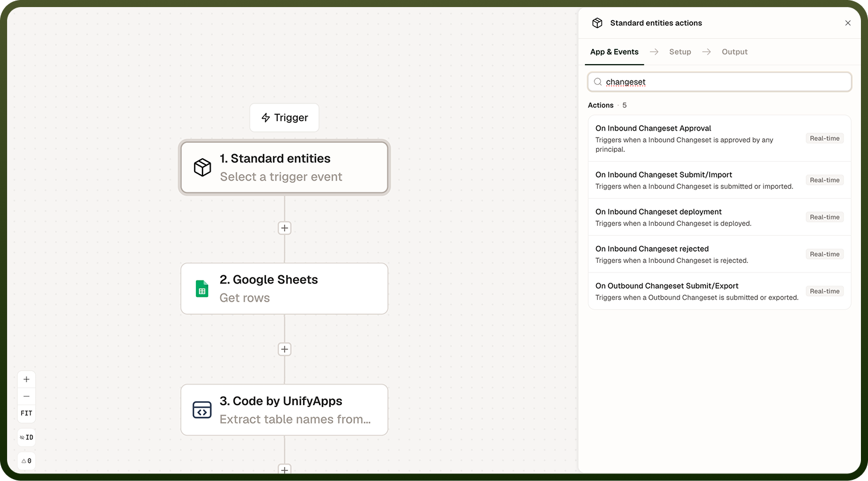This screenshot has height=481, width=868.
Task: Pick On Inbound Changeset rejected trigger
Action: [720, 254]
